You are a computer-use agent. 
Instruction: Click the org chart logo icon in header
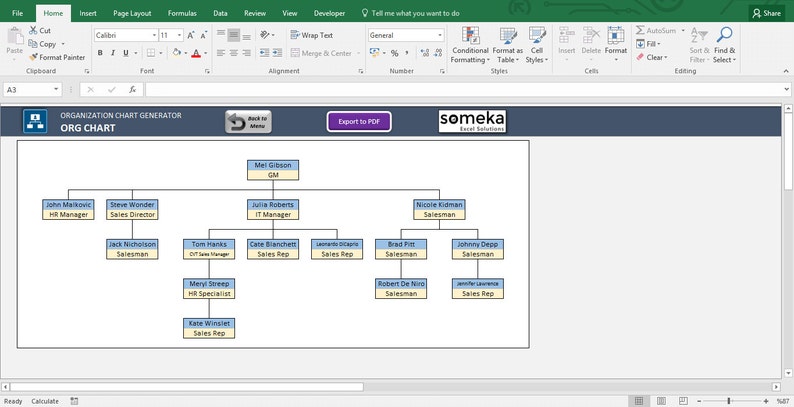(35, 121)
